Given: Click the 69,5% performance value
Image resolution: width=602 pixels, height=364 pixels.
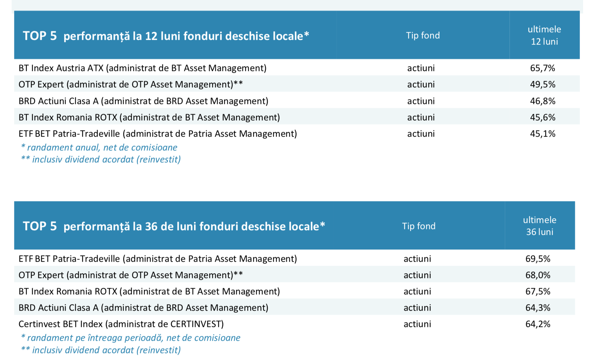Looking at the screenshot, I should pos(538,259).
